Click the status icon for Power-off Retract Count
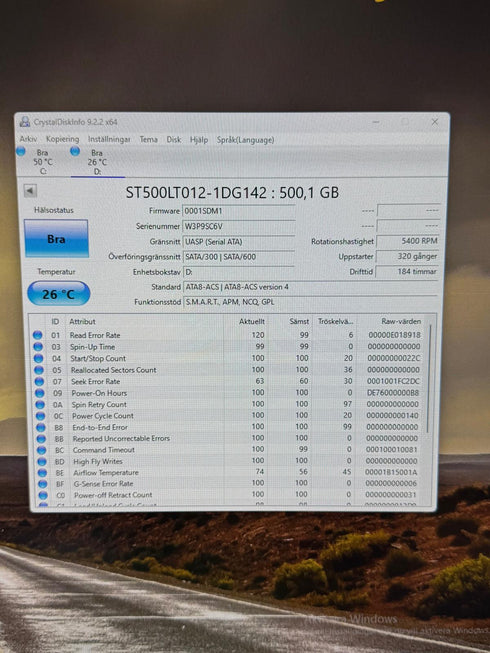The width and height of the screenshot is (490, 653). tap(43, 495)
